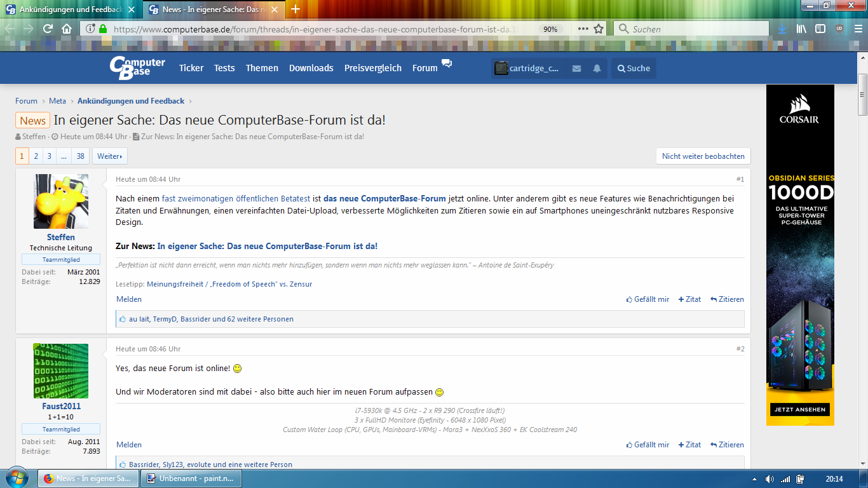The width and height of the screenshot is (868, 488).
Task: Click the Suche button in site header
Action: tap(634, 69)
